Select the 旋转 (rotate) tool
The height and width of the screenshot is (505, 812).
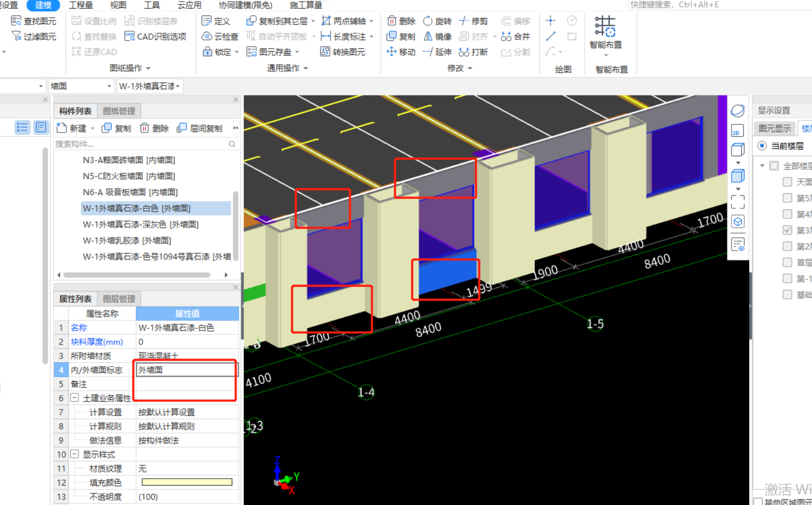tap(437, 21)
